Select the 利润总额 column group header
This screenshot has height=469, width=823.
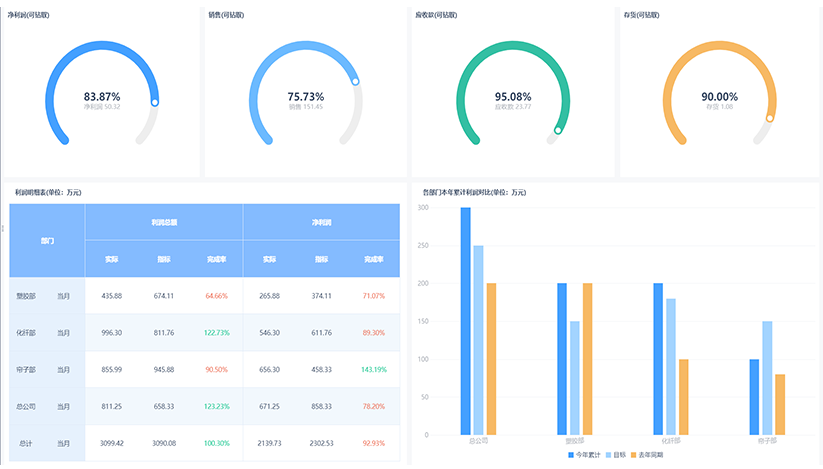[164, 222]
